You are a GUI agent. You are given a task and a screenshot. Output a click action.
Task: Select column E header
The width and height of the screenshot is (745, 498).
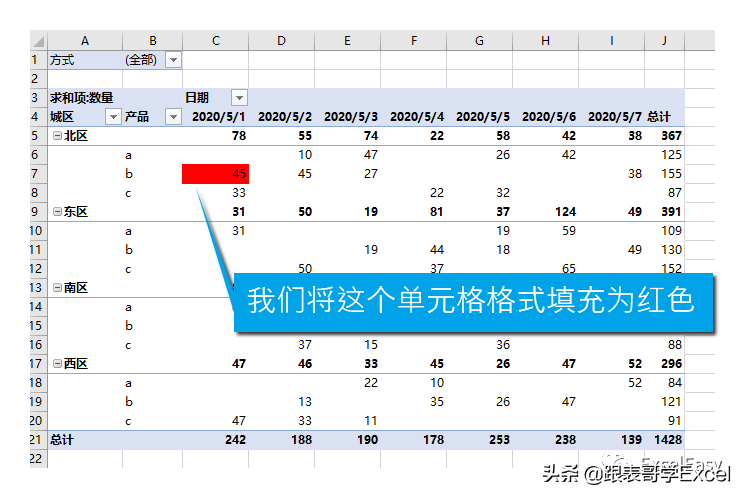pos(347,41)
